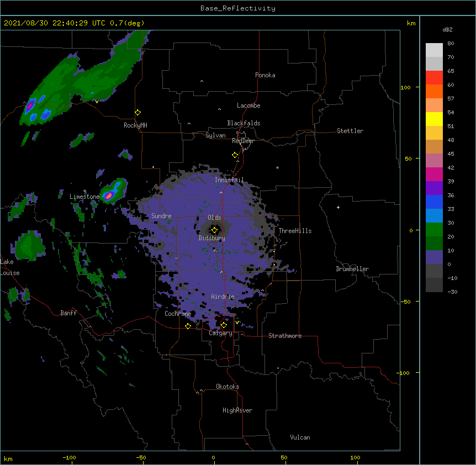Click the RockyMH label
The image size is (476, 465).
pos(135,125)
